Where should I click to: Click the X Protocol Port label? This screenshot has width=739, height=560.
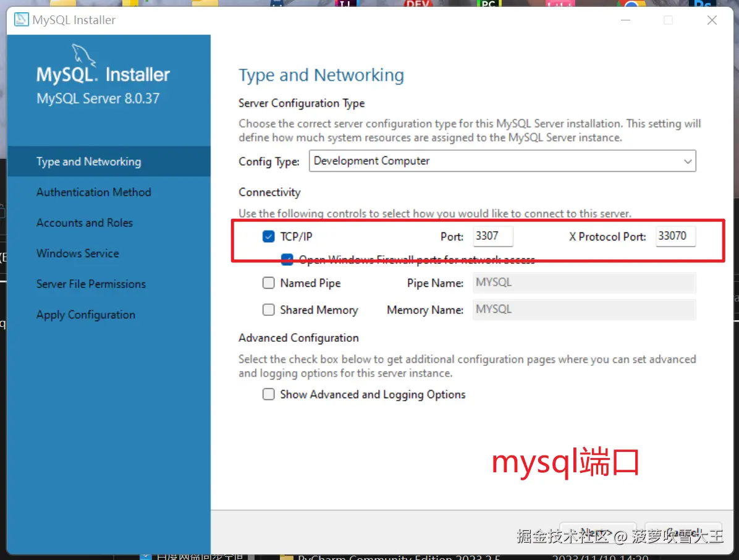pos(607,237)
